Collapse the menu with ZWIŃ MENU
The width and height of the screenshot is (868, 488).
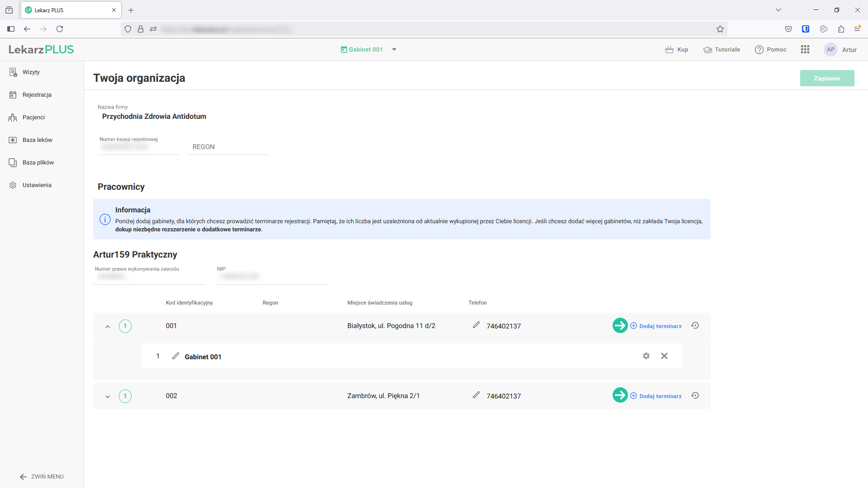pyautogui.click(x=42, y=477)
